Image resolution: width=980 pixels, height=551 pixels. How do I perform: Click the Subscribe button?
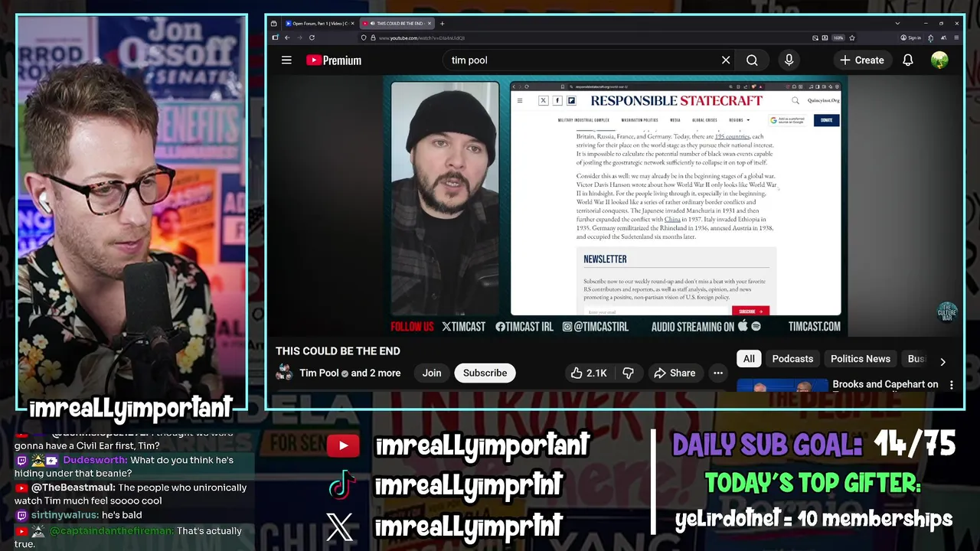(485, 373)
